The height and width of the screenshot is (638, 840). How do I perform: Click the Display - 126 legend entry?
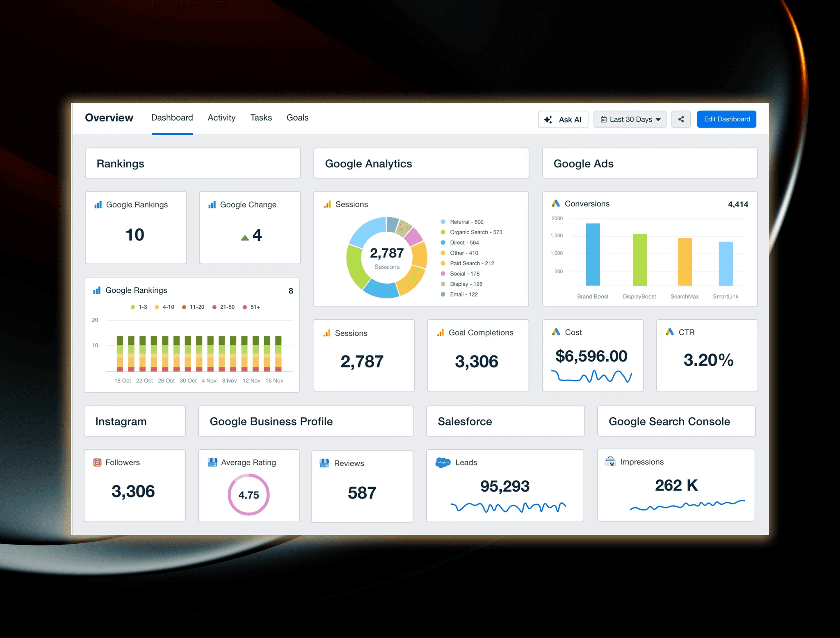pyautogui.click(x=461, y=284)
